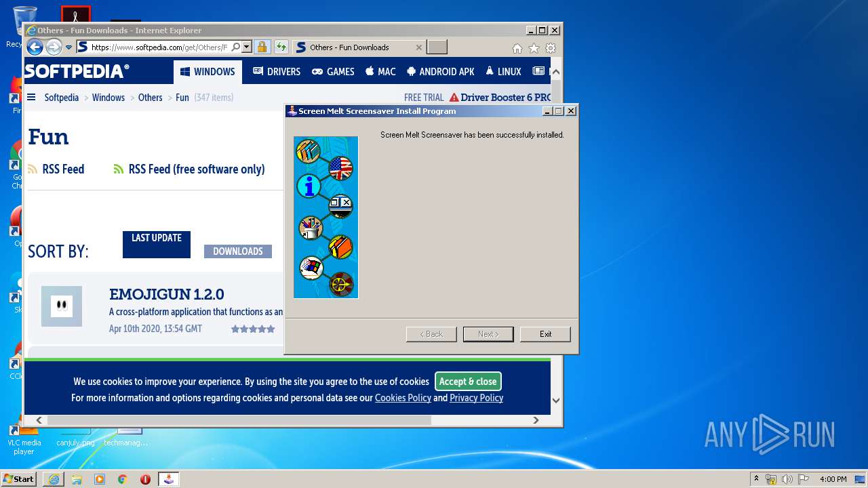Click the volume speaker tray icon

click(x=787, y=479)
